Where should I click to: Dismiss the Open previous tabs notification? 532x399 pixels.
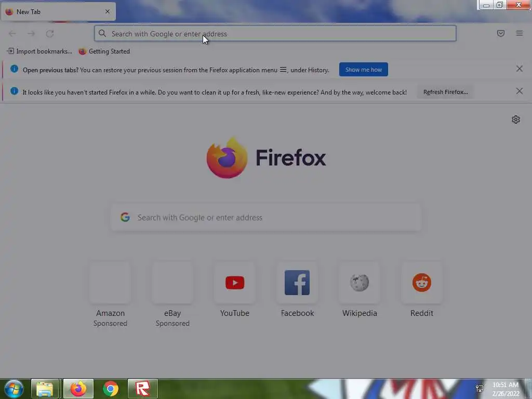pos(519,69)
